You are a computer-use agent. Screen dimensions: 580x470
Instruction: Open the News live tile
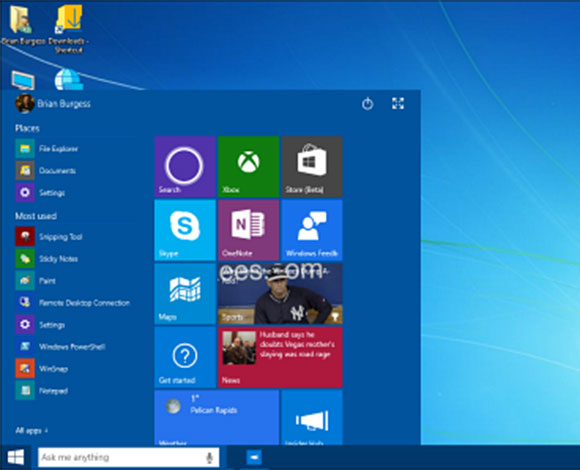(x=280, y=357)
